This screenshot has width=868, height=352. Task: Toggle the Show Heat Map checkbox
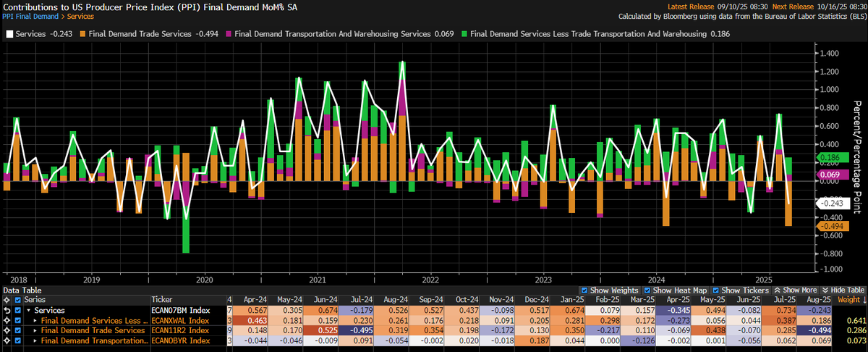pyautogui.click(x=648, y=290)
